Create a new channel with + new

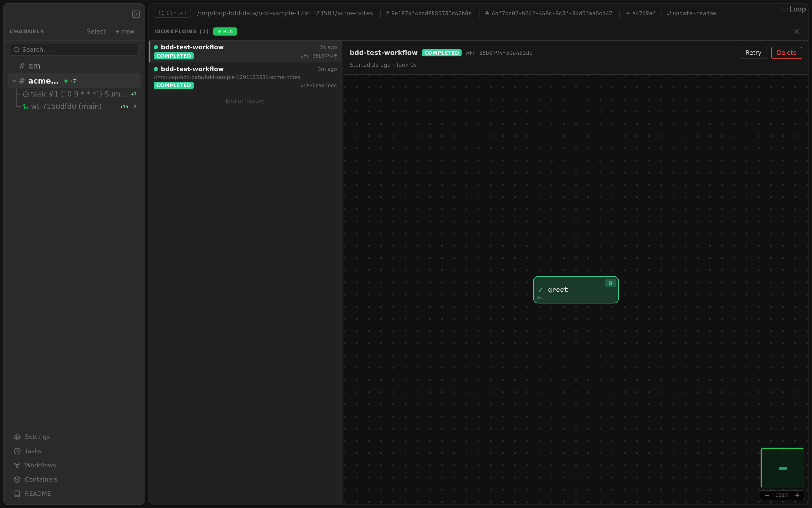pos(125,31)
